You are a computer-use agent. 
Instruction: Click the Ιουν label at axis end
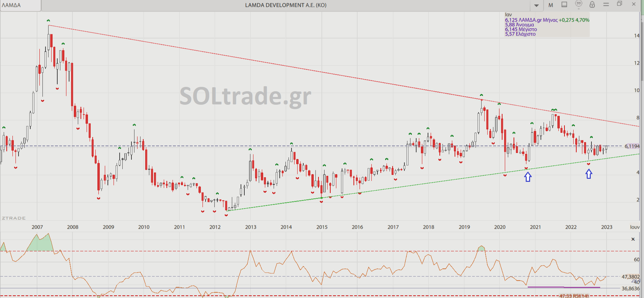click(635, 227)
